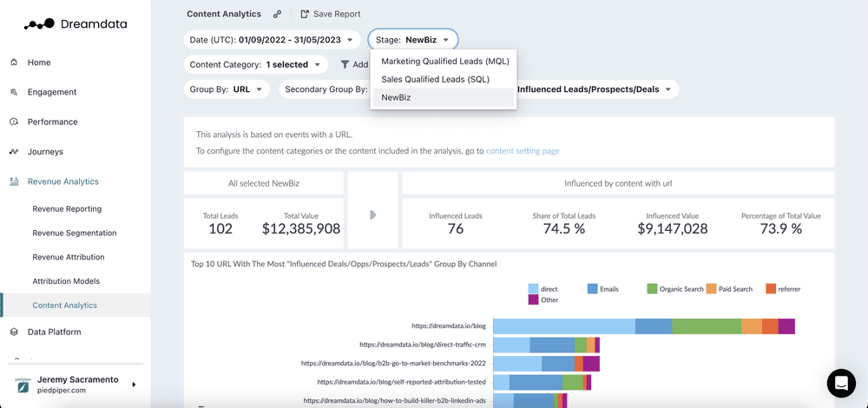This screenshot has height=408, width=868.
Task: Click the Total Leads value 102
Action: pyautogui.click(x=220, y=228)
